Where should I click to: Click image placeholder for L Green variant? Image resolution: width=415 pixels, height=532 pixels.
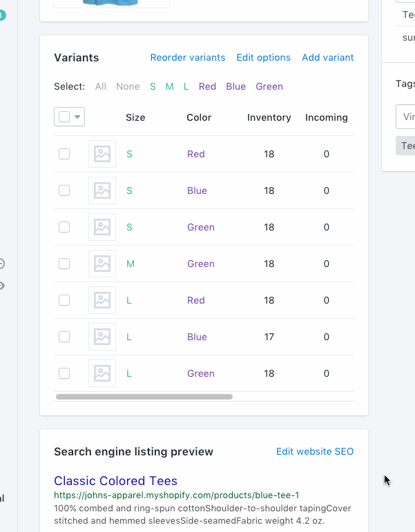pos(102,373)
